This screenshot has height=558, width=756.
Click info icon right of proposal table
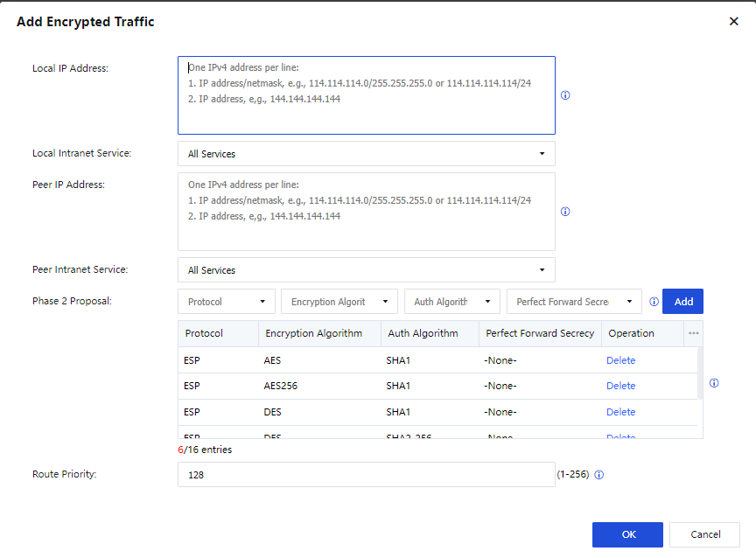(714, 383)
